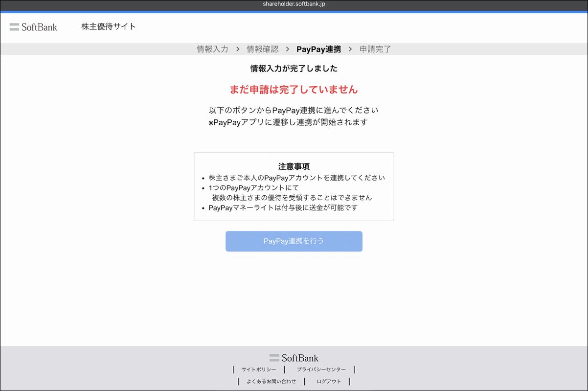588x391 pixels.
Task: Select the 情報確認 step in the breadcrumb
Action: [263, 49]
